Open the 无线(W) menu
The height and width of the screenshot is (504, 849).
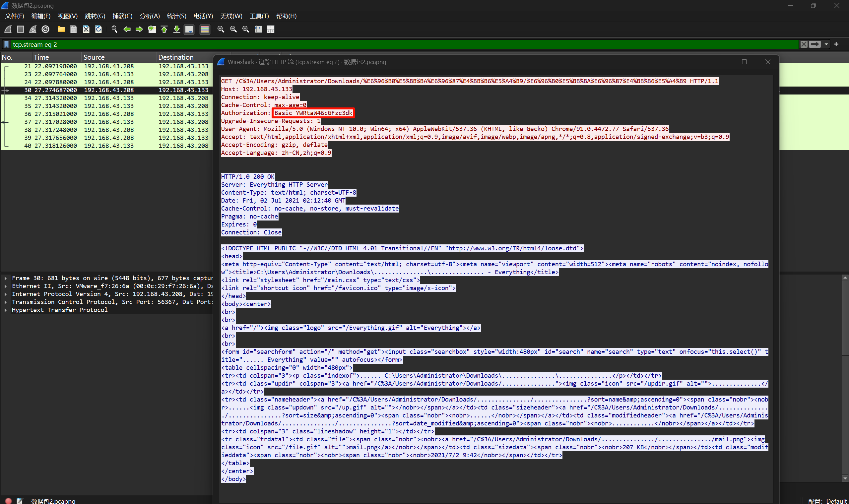tap(231, 16)
